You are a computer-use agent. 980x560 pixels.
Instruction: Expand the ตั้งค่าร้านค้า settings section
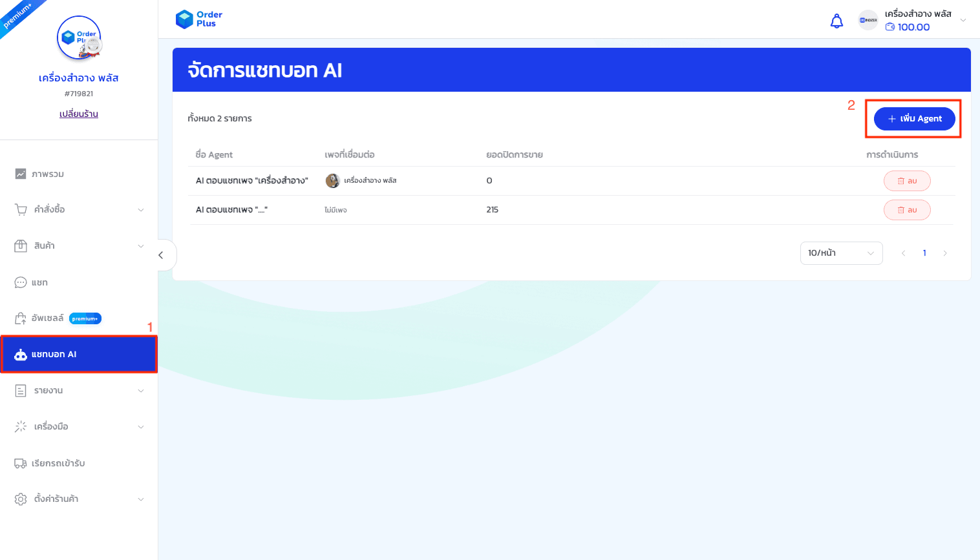(78, 499)
